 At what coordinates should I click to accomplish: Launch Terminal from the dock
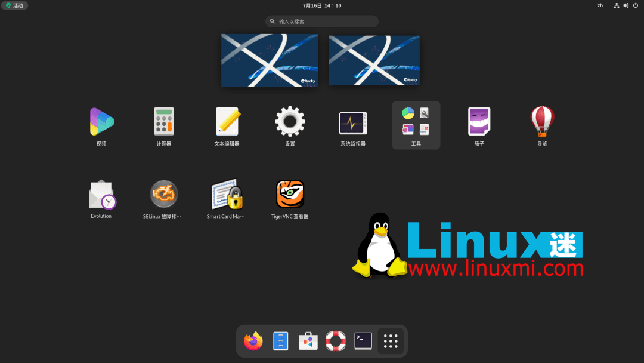coord(363,341)
